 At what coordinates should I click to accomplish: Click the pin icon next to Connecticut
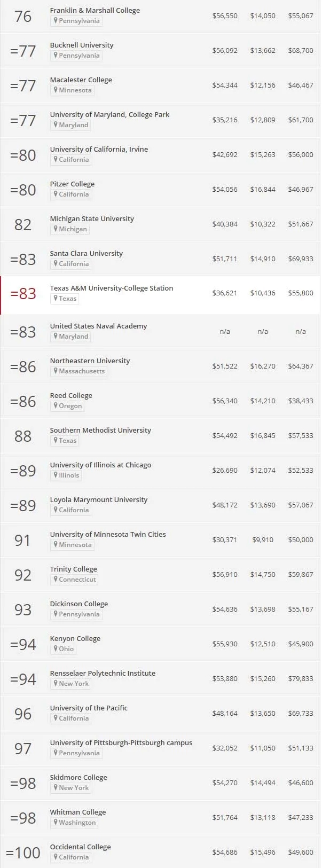(x=56, y=580)
